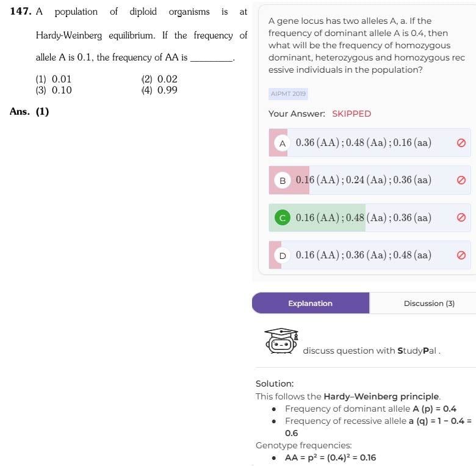476x466 pixels.
Task: Choose answer 0.36 (AA); 0.48 (Aa); 0.16 (aa)
Action: click(370, 143)
